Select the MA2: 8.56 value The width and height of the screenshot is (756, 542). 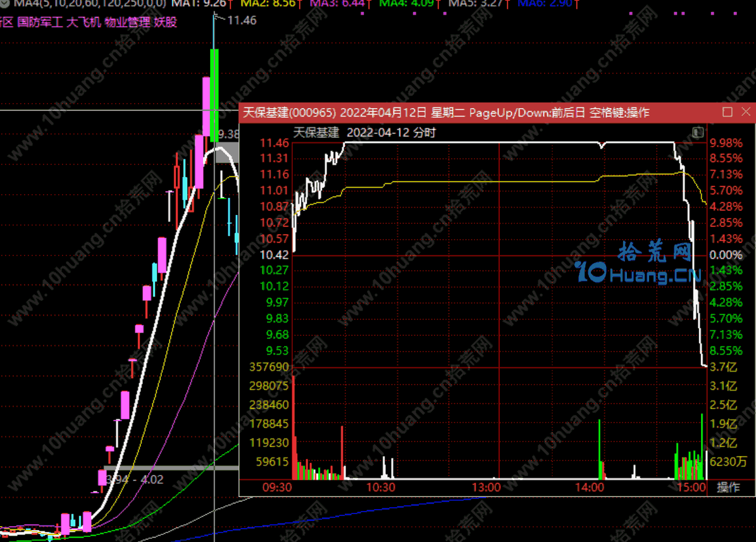(268, 3)
